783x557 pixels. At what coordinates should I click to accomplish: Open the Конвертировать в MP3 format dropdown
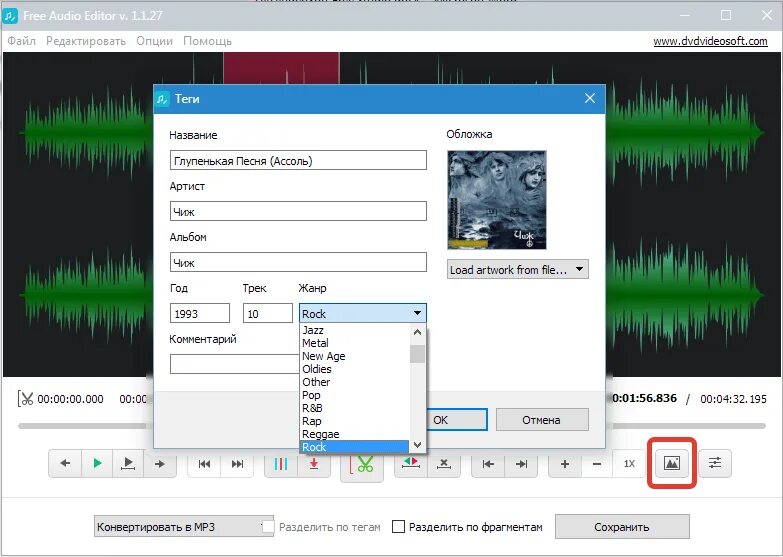(x=183, y=527)
